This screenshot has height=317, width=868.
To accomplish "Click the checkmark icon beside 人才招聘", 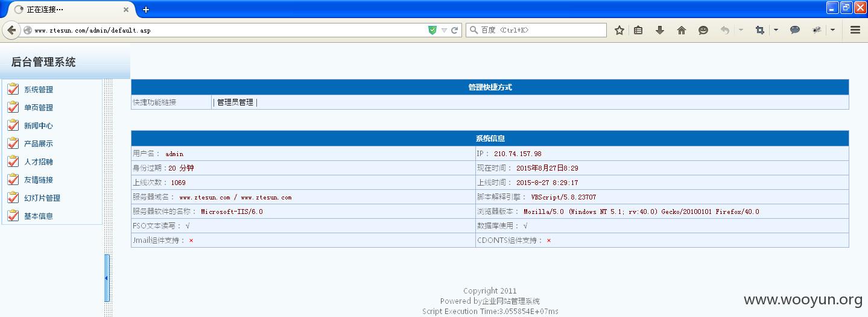I will [x=13, y=162].
